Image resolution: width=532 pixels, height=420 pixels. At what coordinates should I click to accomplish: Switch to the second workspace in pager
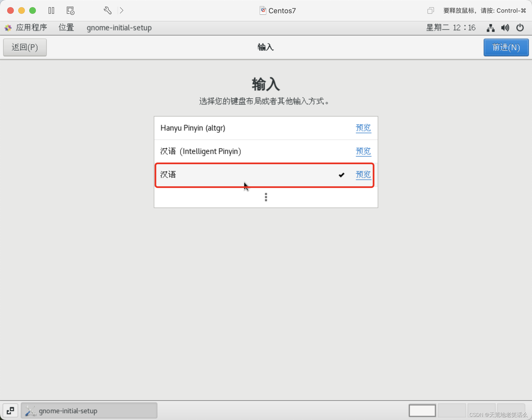tap(452, 411)
